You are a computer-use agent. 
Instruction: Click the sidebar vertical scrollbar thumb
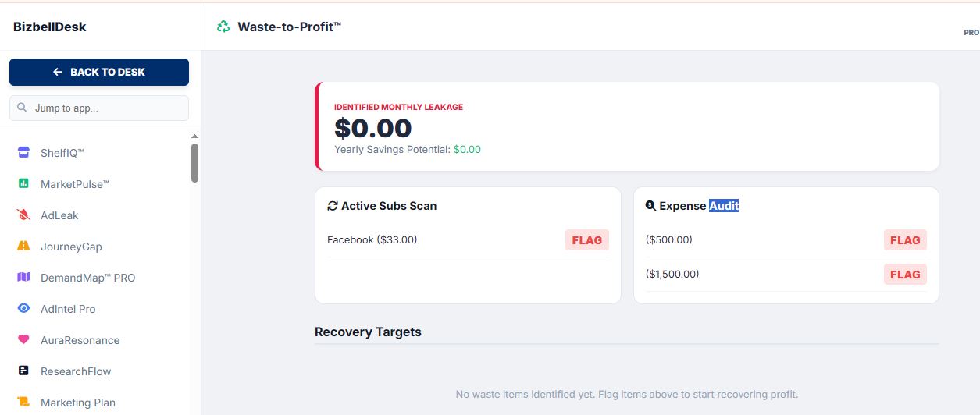[x=194, y=162]
